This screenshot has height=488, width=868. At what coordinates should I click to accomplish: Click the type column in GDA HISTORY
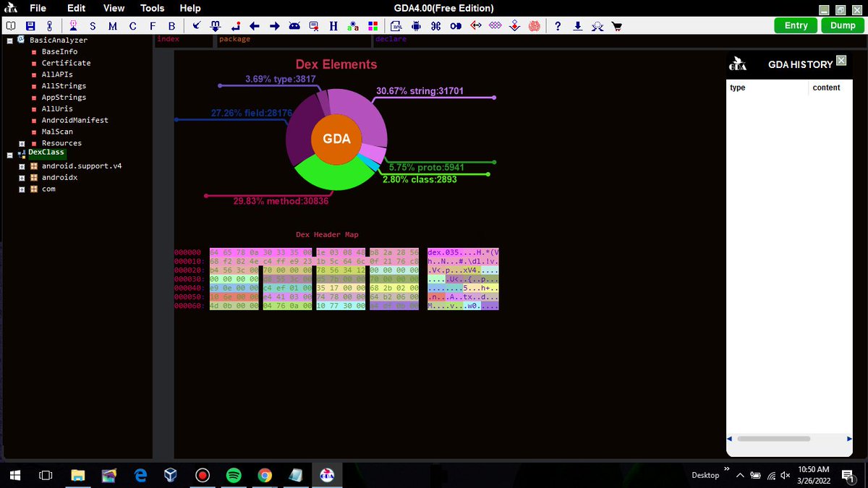coord(767,87)
